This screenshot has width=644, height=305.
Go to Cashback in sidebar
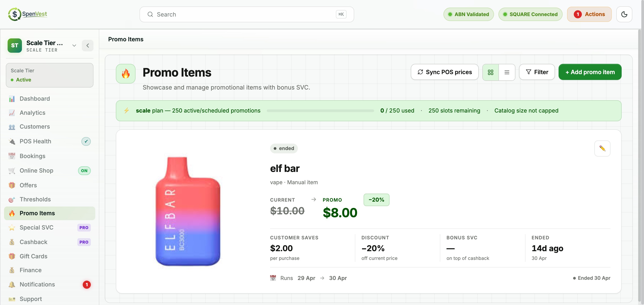point(49,242)
